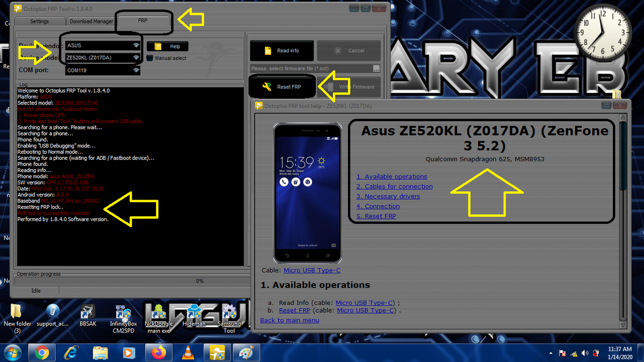Click the power plug tray icon

coord(595,353)
